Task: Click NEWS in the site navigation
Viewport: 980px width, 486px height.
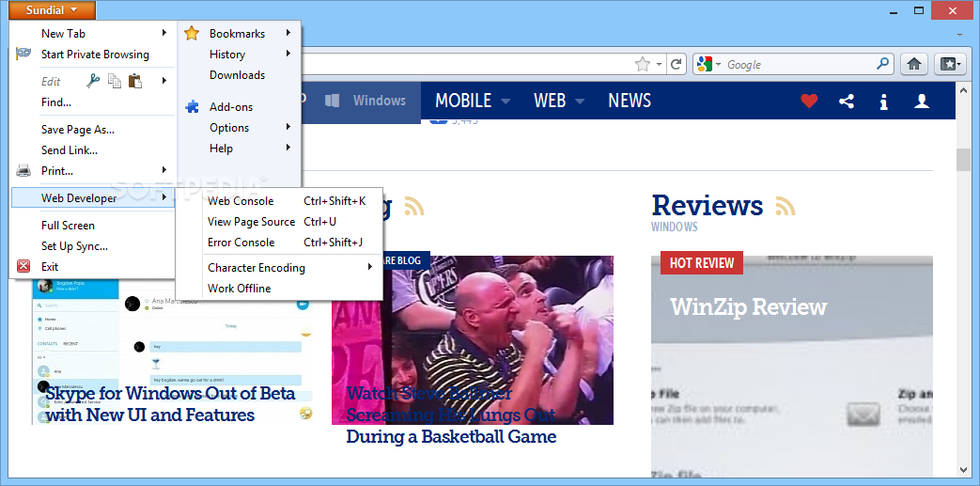Action: (630, 101)
